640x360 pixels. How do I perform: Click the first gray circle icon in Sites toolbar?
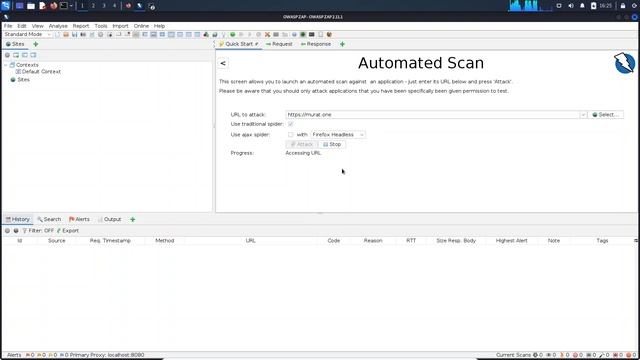coord(7,55)
